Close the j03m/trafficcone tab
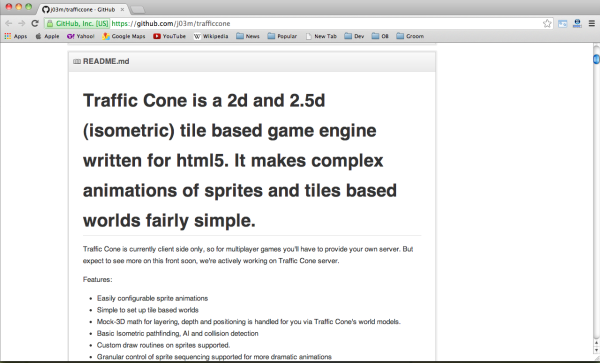This screenshot has width=600, height=363. click(x=122, y=10)
